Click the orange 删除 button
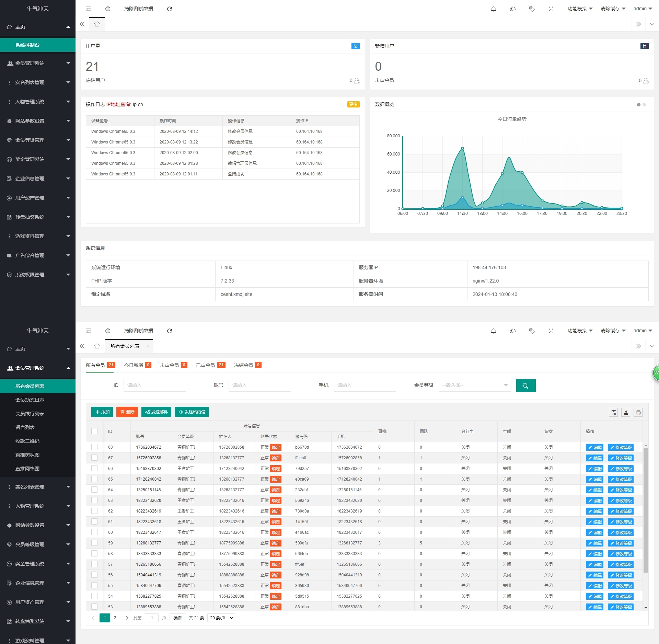Viewport: 659px width, 644px height. click(127, 412)
